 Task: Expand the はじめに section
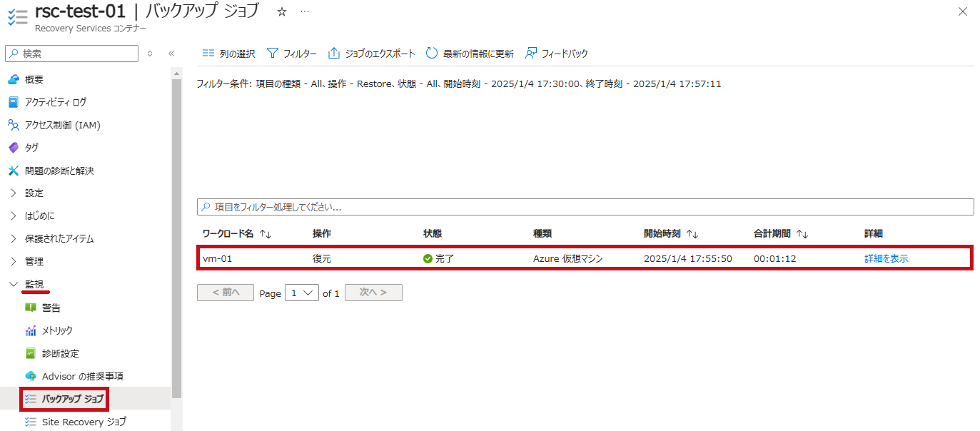[x=13, y=215]
